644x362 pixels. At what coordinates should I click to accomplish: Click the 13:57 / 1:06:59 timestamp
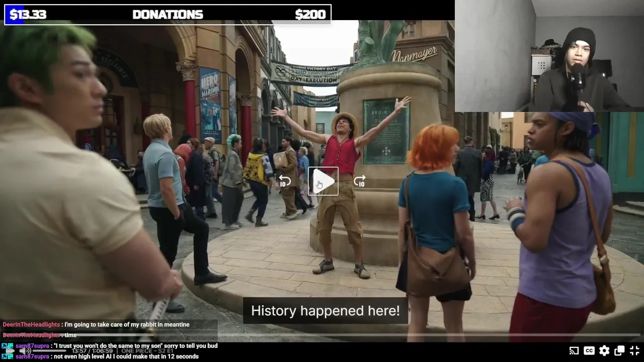(x=92, y=351)
